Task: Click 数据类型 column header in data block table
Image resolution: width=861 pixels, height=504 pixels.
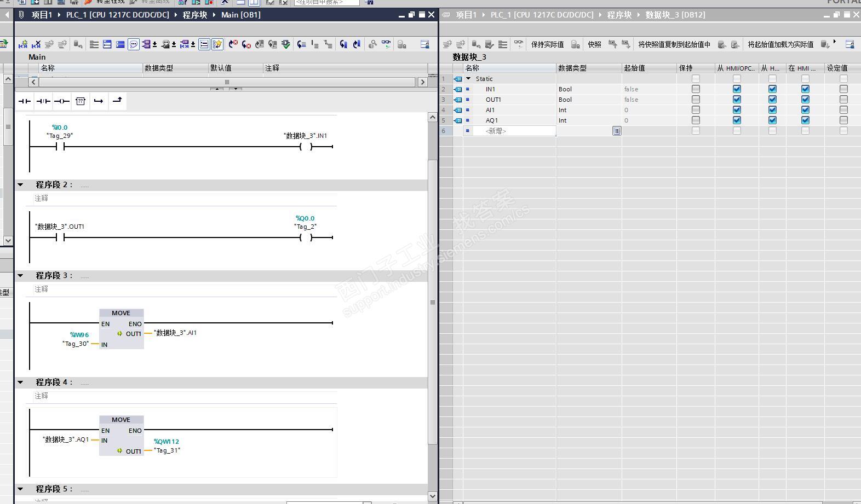Action: [589, 68]
